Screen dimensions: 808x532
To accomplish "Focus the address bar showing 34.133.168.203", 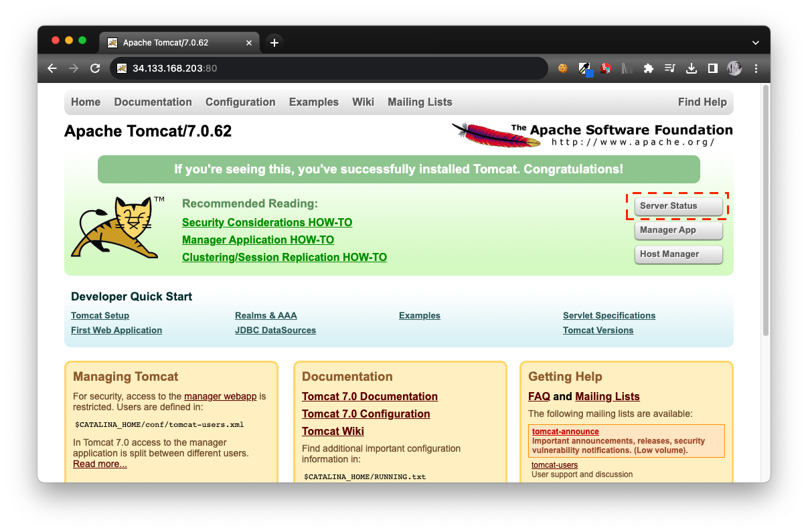I will [328, 68].
